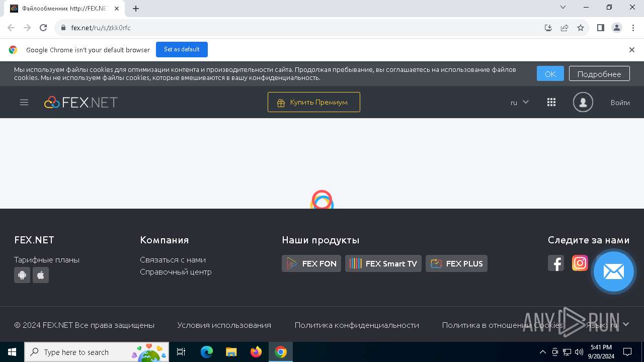Click Подробнее cookie details button
This screenshot has height=362, width=644.
click(599, 74)
